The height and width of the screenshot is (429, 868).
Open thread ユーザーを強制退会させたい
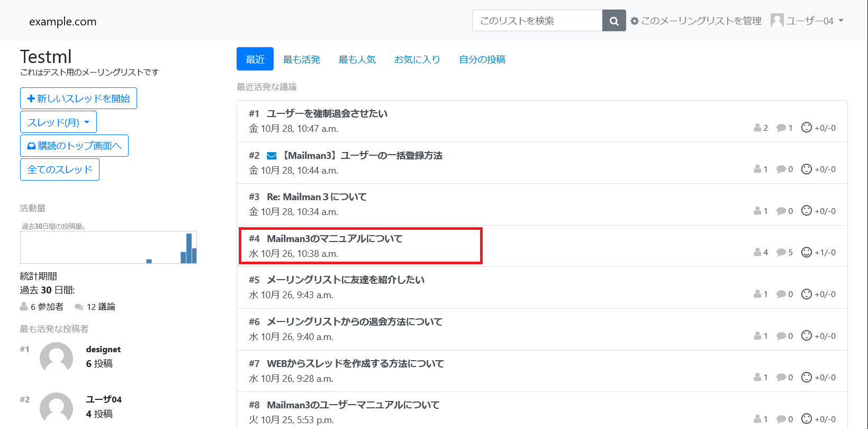pos(327,113)
